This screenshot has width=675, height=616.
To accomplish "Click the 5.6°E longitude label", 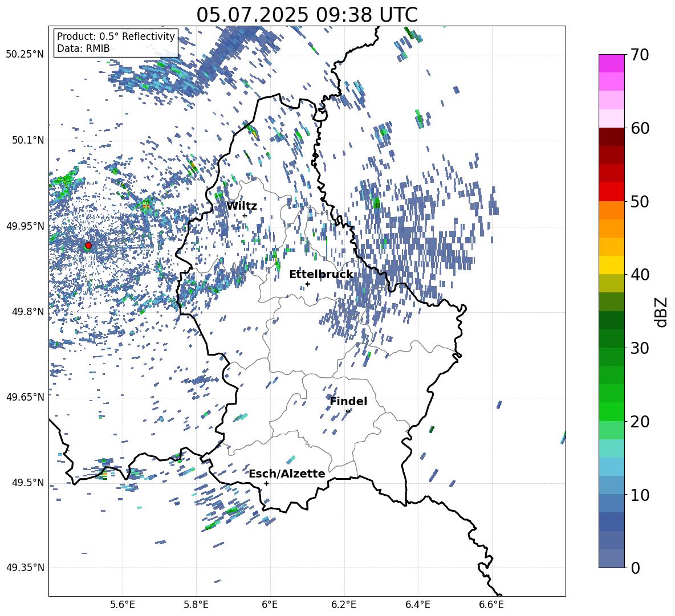I will [123, 605].
